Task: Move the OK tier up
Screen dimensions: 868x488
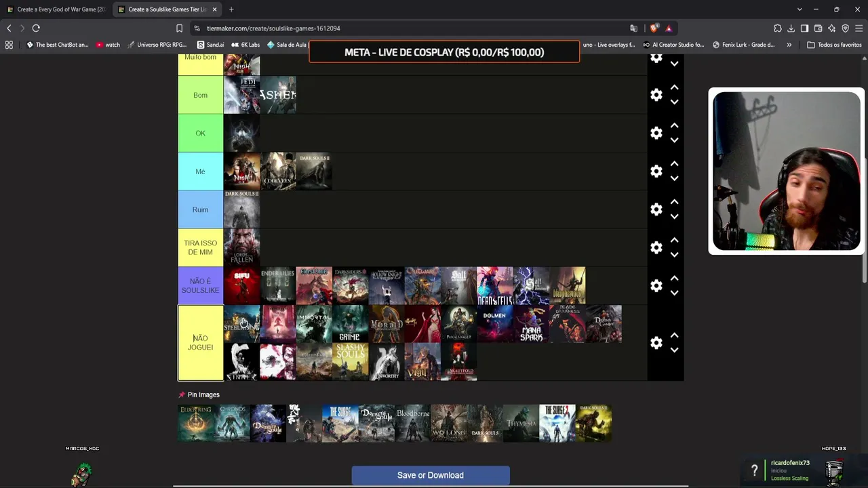Action: (674, 125)
